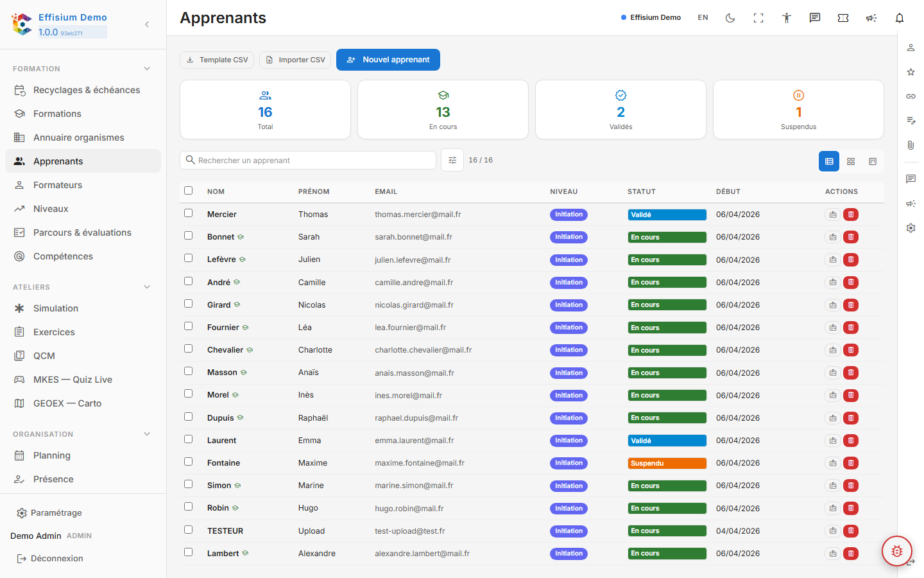Open the notifications bell
Screen dimensions: 924x578
coord(900,18)
